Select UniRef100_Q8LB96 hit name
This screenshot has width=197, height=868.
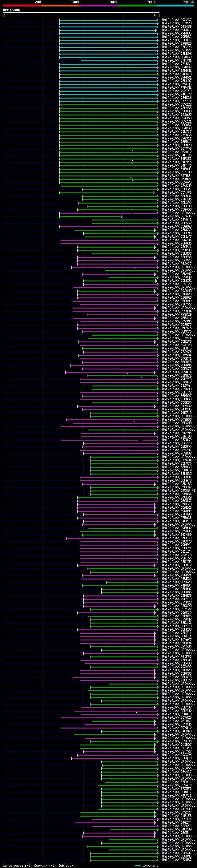point(177,54)
